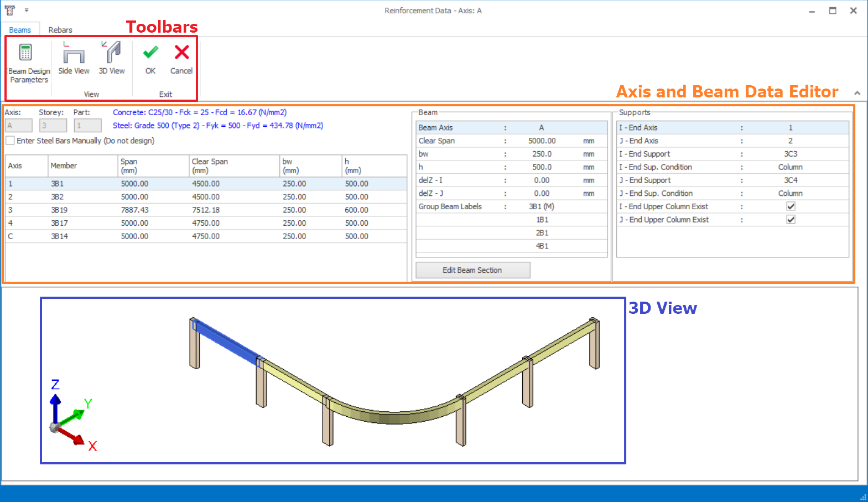The image size is (868, 502).
Task: Switch to 3D View mode
Action: coord(112,58)
